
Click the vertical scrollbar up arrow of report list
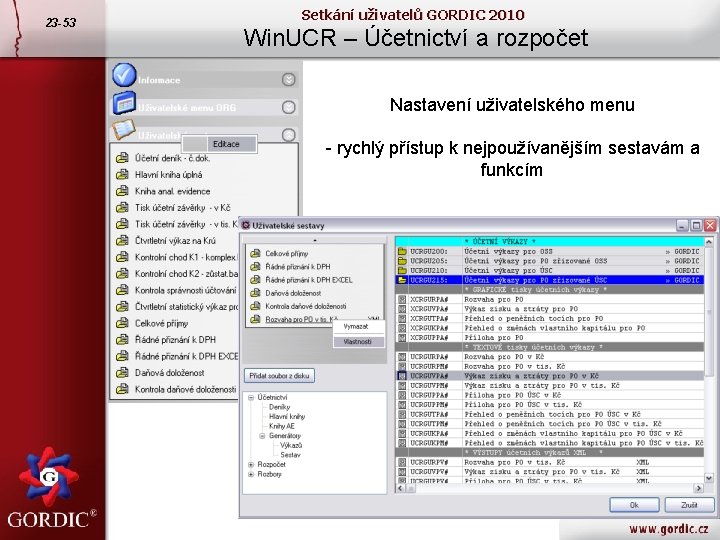[709, 241]
